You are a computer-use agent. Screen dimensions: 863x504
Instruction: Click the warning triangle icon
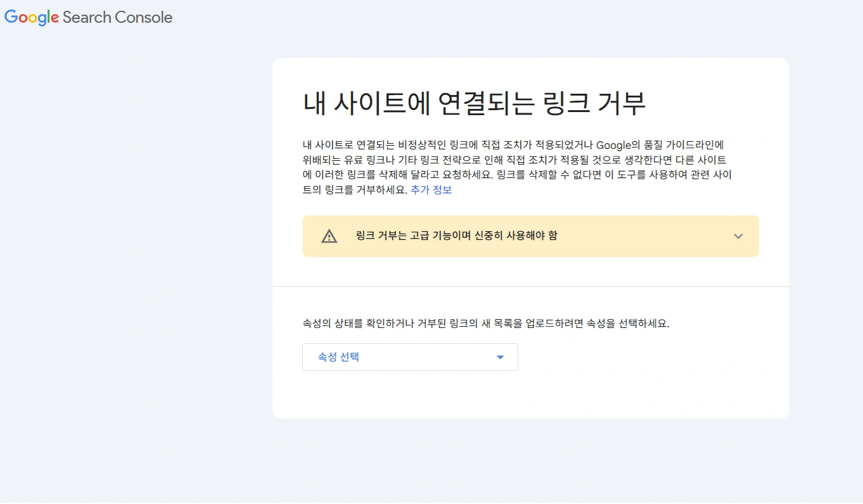pos(329,236)
